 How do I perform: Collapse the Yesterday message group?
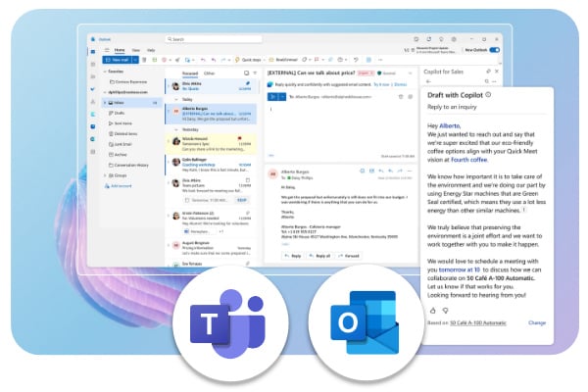[176, 129]
